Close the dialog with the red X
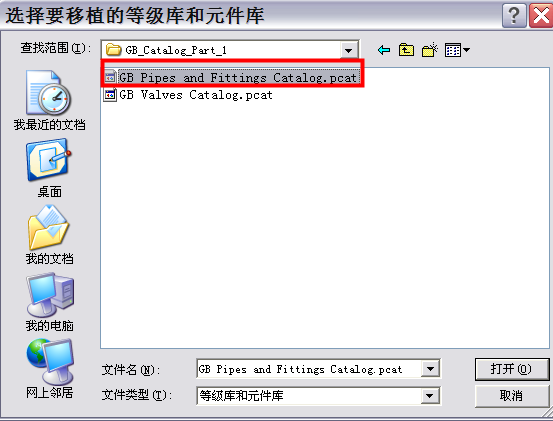Viewport: 553px width, 421px height. coord(541,15)
